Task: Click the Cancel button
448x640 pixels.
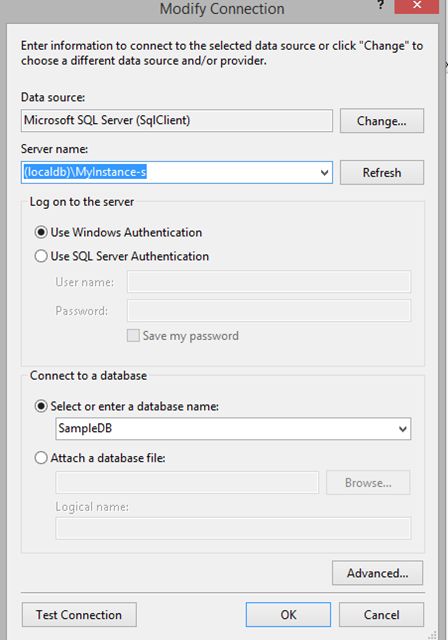Action: [x=381, y=615]
